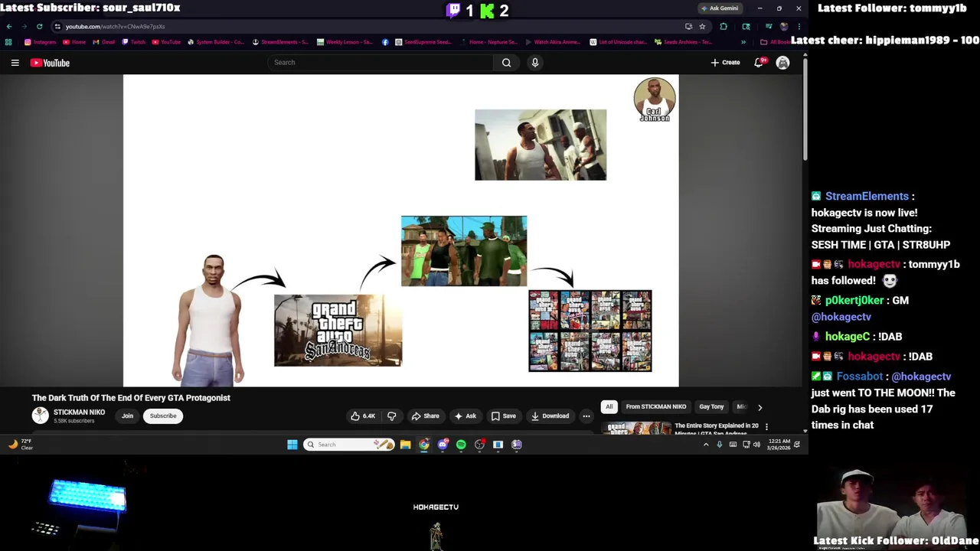Open Gmail bookmark

106,42
